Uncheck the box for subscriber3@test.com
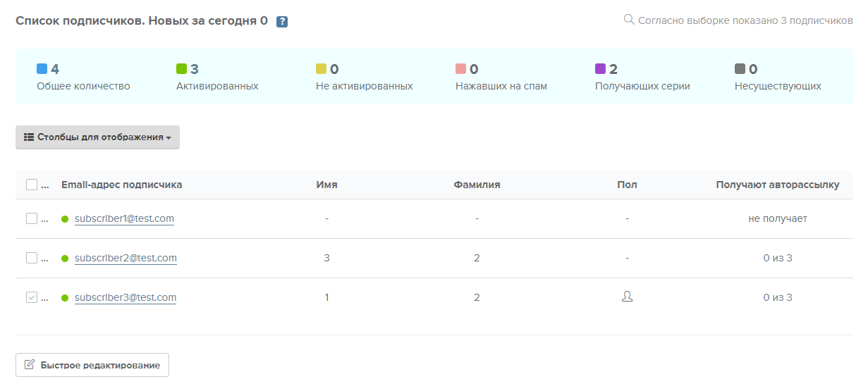The image size is (868, 391). (32, 297)
